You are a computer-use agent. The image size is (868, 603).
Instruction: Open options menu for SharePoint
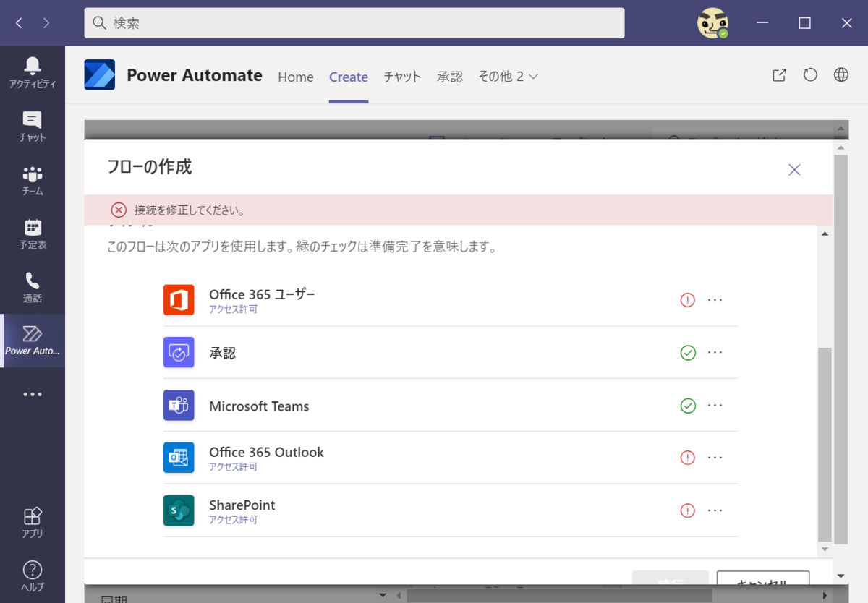[715, 510]
